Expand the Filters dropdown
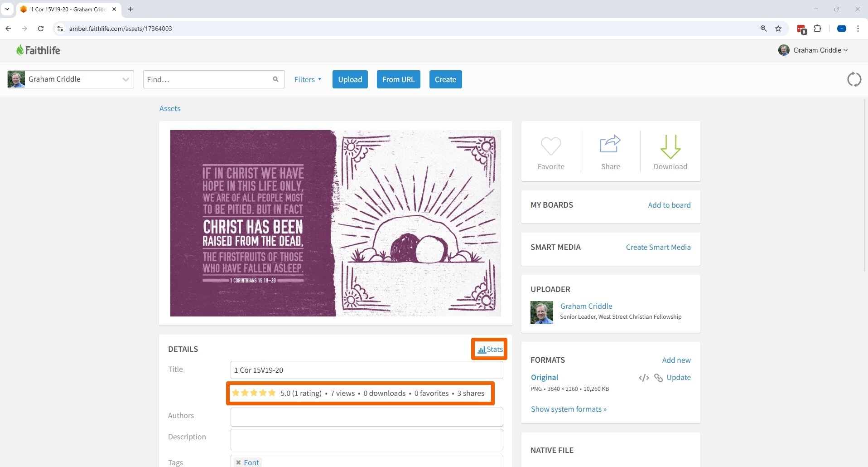Viewport: 868px width, 467px height. click(x=308, y=79)
